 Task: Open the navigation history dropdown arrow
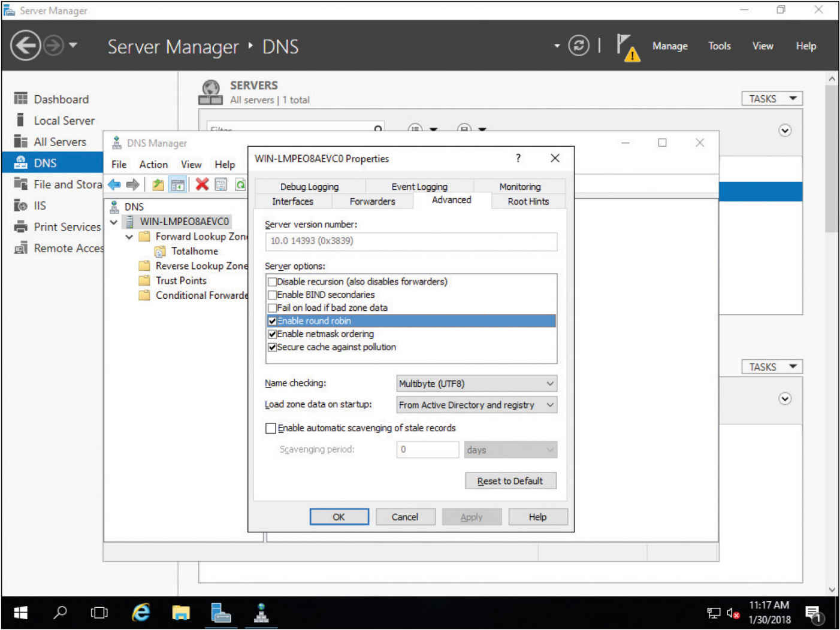[73, 45]
